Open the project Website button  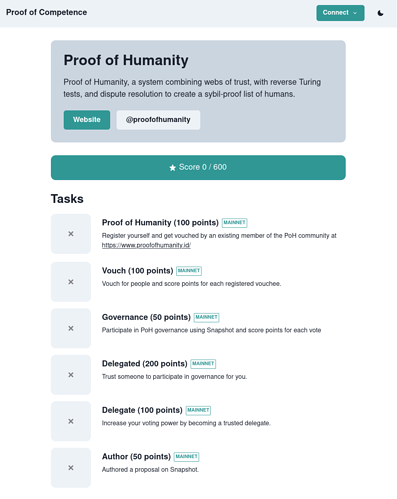[x=87, y=120]
